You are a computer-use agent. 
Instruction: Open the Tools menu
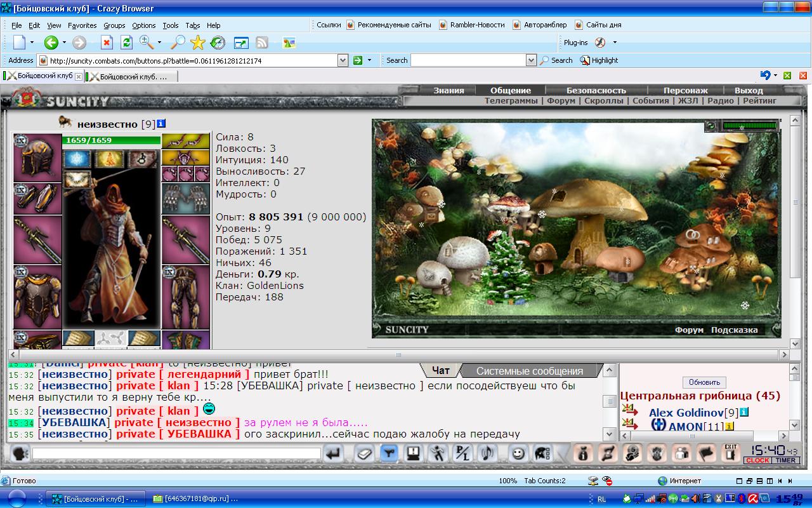(171, 25)
